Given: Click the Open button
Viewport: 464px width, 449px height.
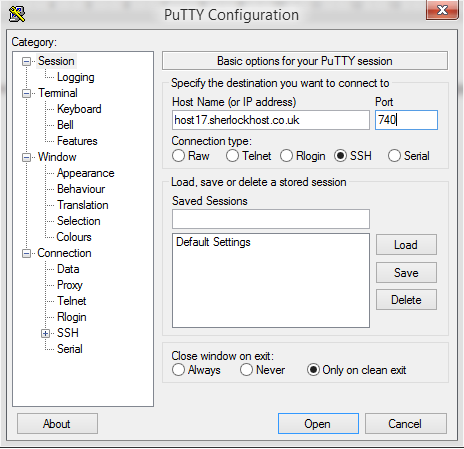Looking at the screenshot, I should click(x=318, y=424).
